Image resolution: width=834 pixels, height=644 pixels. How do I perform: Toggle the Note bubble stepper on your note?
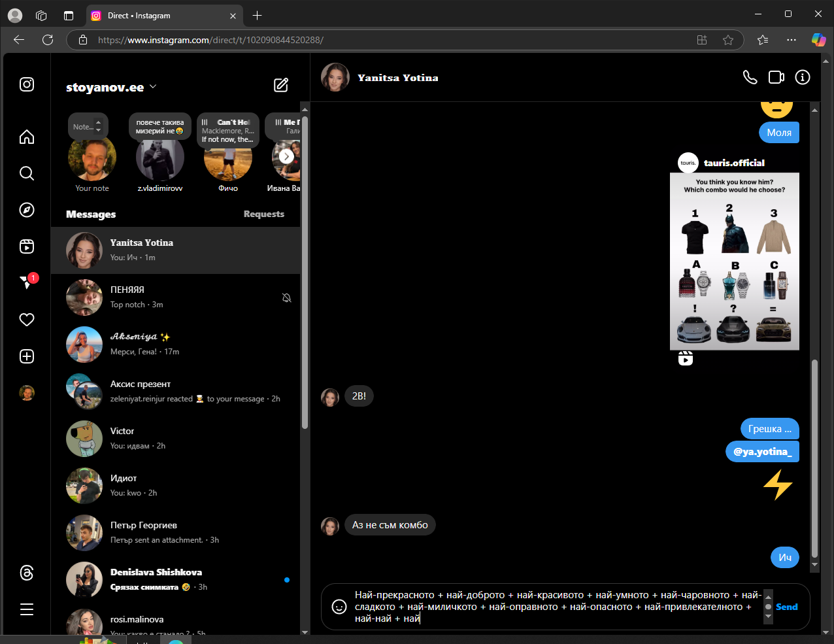coord(98,126)
